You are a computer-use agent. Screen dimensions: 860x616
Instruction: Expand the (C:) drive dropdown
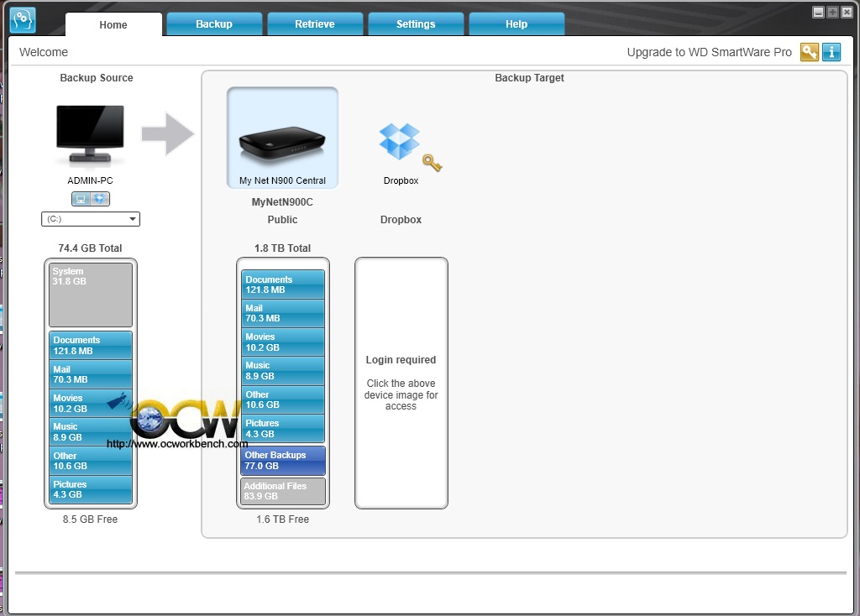[91, 219]
